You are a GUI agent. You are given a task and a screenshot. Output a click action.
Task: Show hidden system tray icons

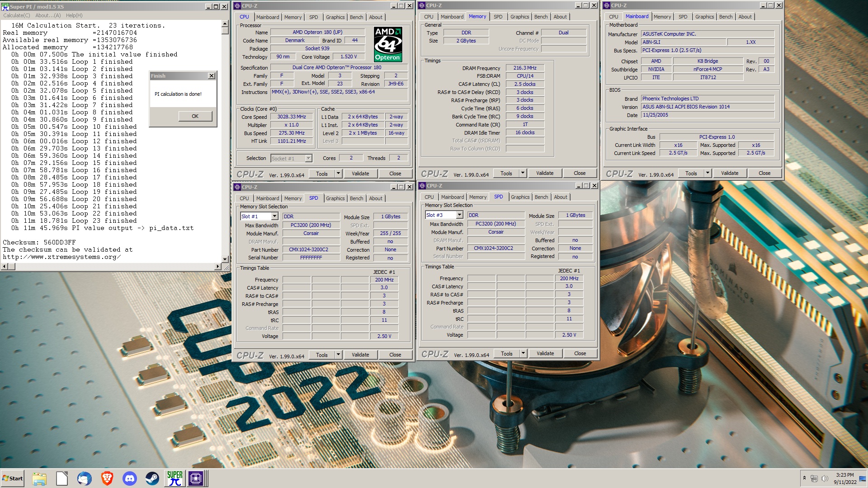[804, 478]
